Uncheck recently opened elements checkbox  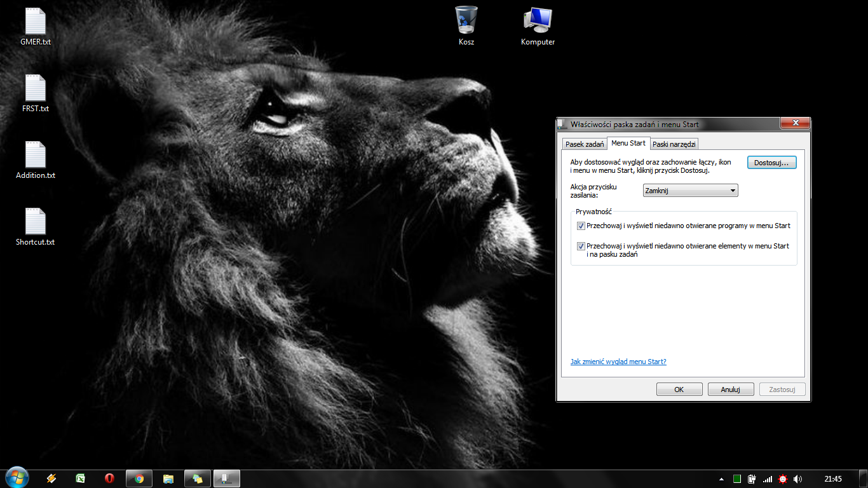click(581, 246)
